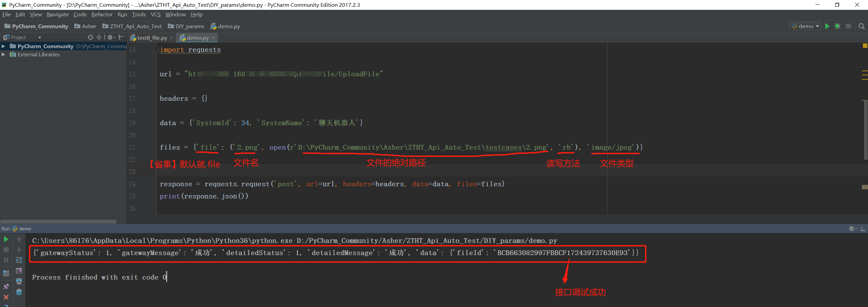Jump down the stack trace arrow
This screenshot has height=307, width=868.
pos(19,250)
